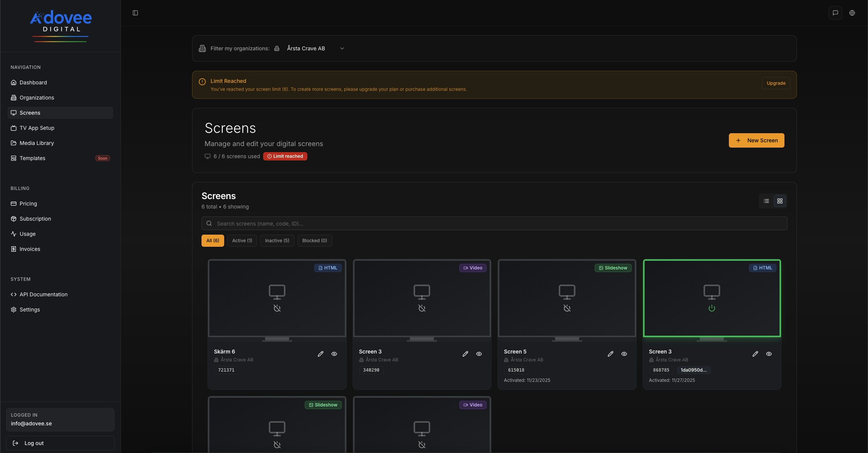Select the Blocked (0) filter
This screenshot has width=868, height=453.
pyautogui.click(x=314, y=241)
